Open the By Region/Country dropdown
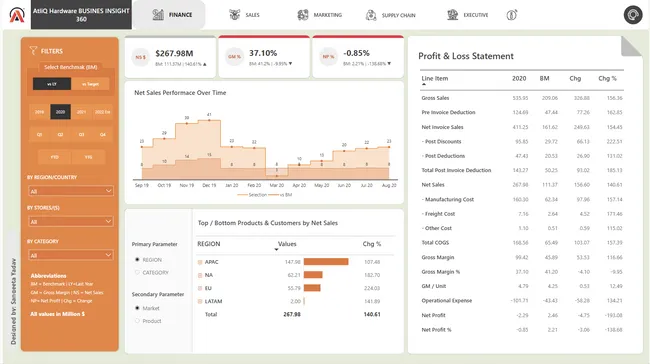 tap(71, 191)
